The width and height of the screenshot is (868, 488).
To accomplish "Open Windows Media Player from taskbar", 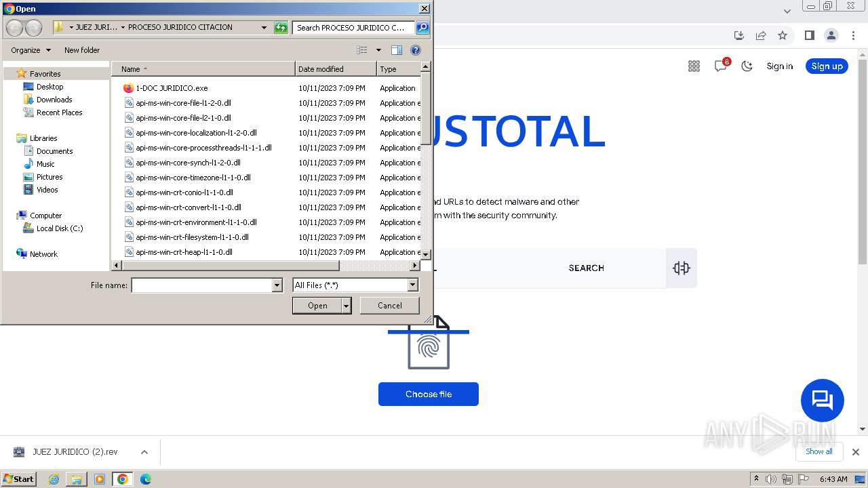I will pos(100,479).
